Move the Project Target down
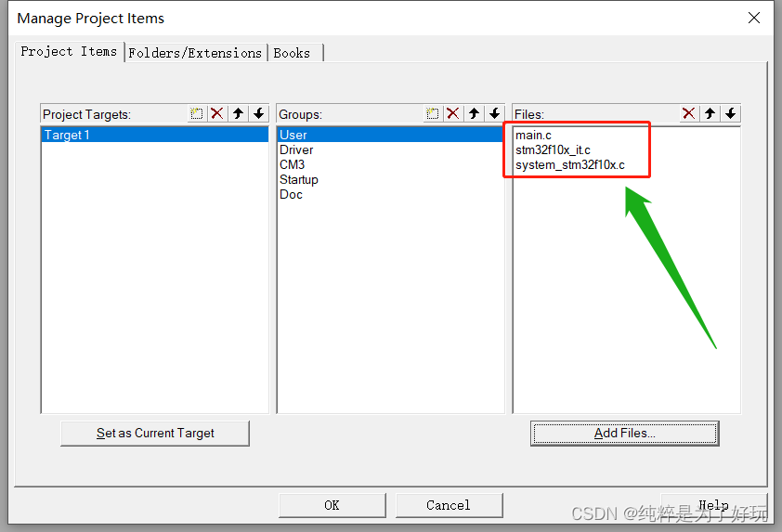 coord(259,113)
